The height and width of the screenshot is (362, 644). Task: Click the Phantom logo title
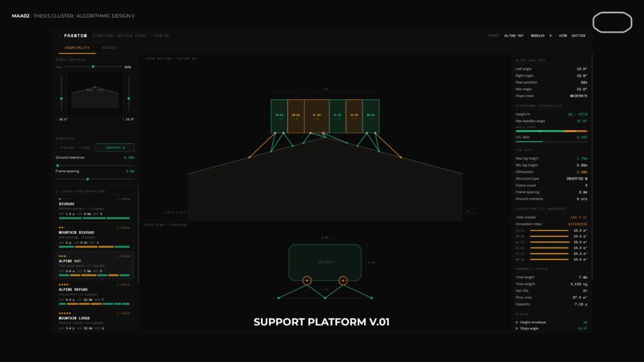(x=75, y=36)
